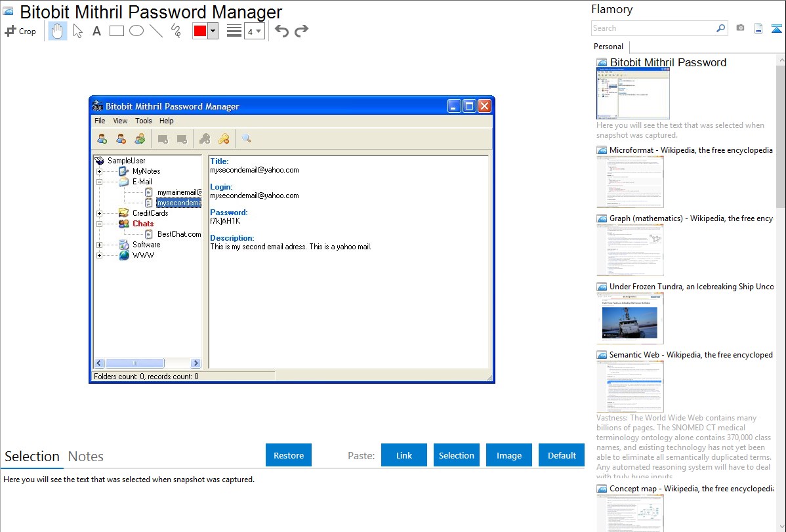Viewport: 786px width, 532px height.
Task: Click the magnifier search icon in Bitobit toolbar
Action: coord(246,138)
